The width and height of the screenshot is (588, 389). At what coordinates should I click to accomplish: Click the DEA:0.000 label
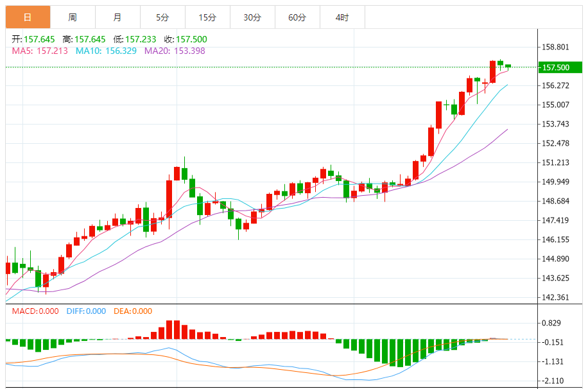click(133, 311)
